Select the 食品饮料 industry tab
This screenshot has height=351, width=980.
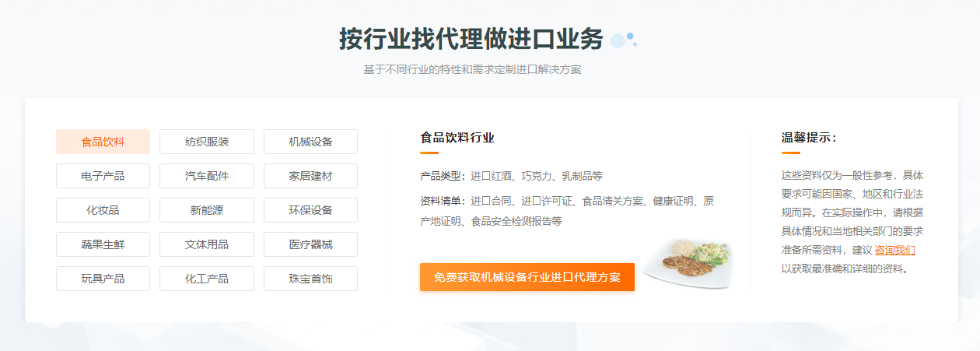pos(103,142)
